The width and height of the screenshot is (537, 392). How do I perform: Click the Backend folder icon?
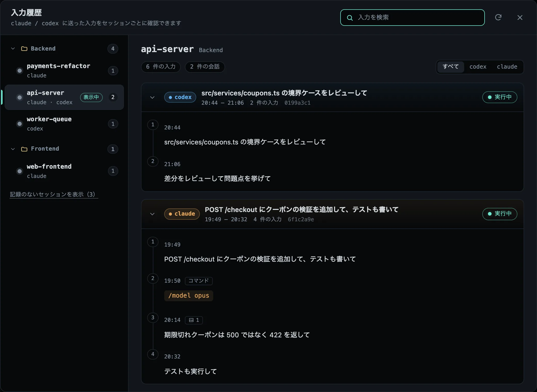(x=24, y=49)
